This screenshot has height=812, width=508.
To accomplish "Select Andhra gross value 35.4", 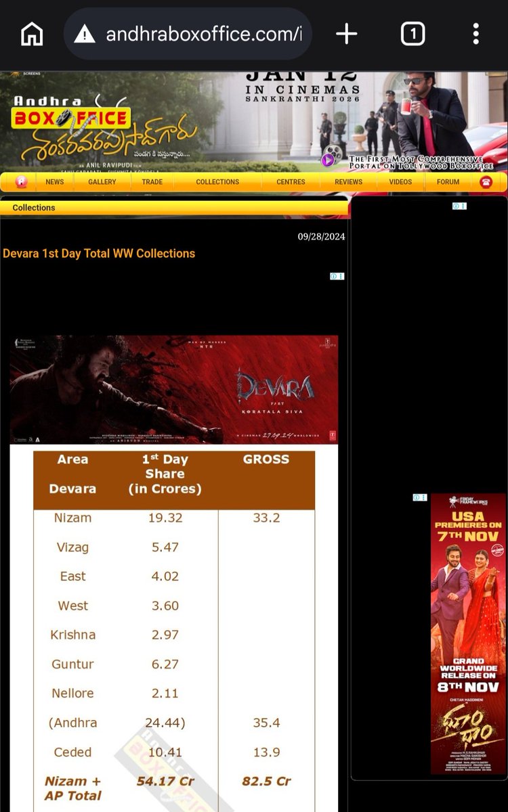I will coord(266,723).
